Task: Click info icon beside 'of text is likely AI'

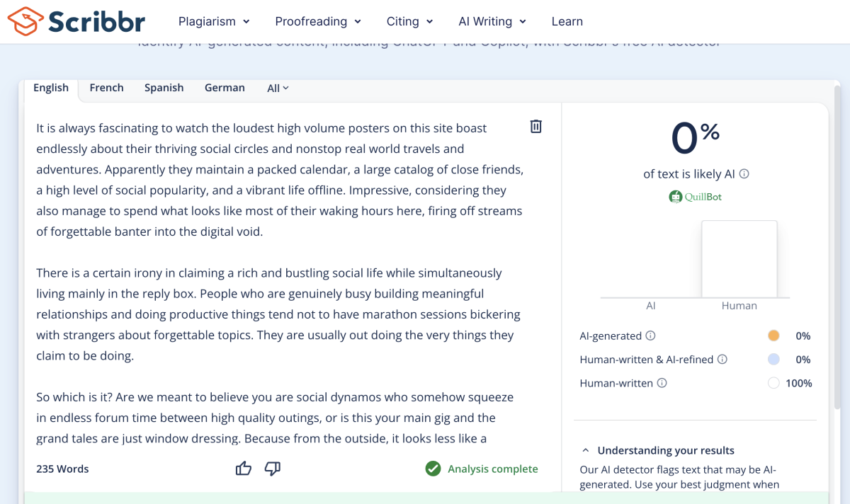Action: click(744, 174)
